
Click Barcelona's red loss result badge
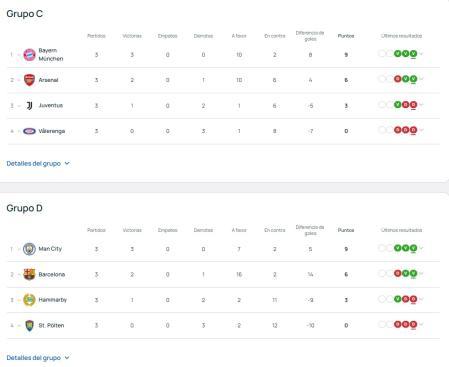[397, 273]
